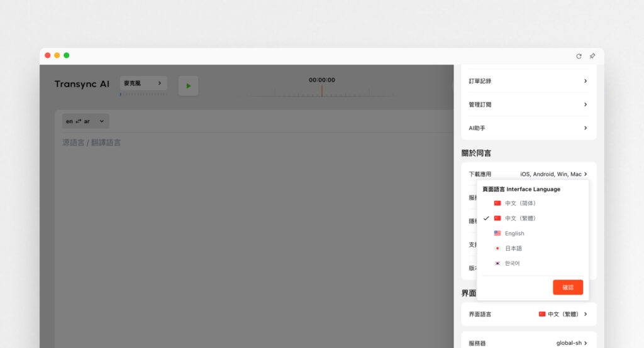Image resolution: width=644 pixels, height=348 pixels.
Task: Open the AI助手 menu item
Action: (528, 128)
